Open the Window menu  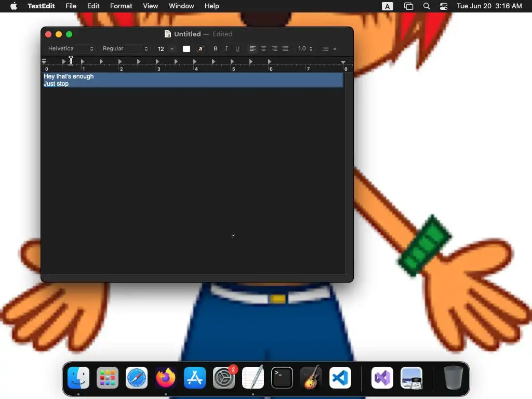[x=181, y=6]
